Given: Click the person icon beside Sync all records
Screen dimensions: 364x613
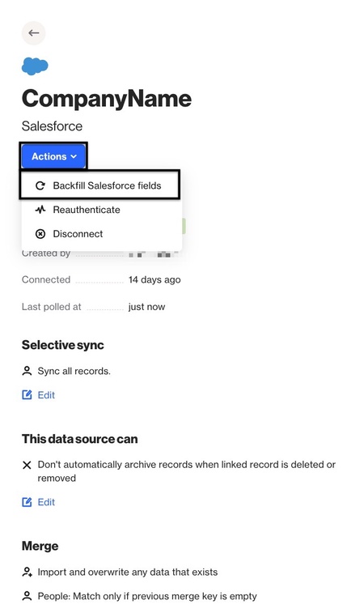Looking at the screenshot, I should [27, 371].
